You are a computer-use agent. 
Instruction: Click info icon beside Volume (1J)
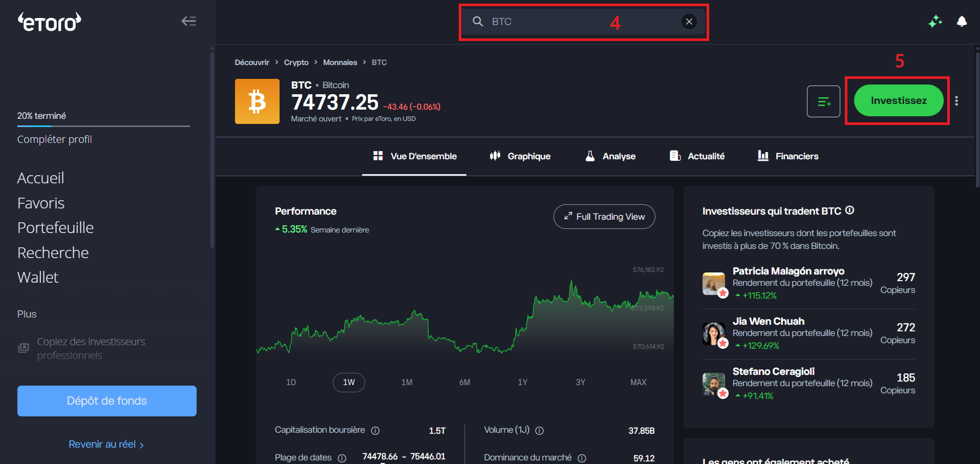click(x=540, y=431)
